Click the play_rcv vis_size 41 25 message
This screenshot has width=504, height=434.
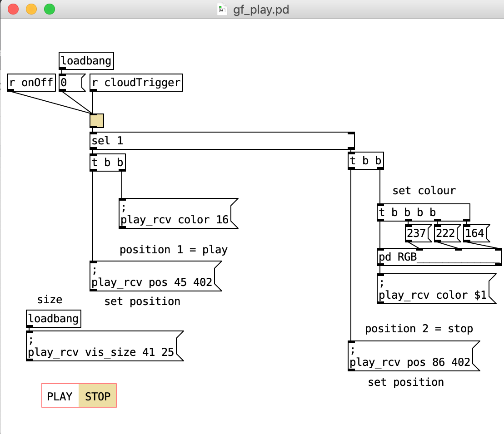(102, 346)
